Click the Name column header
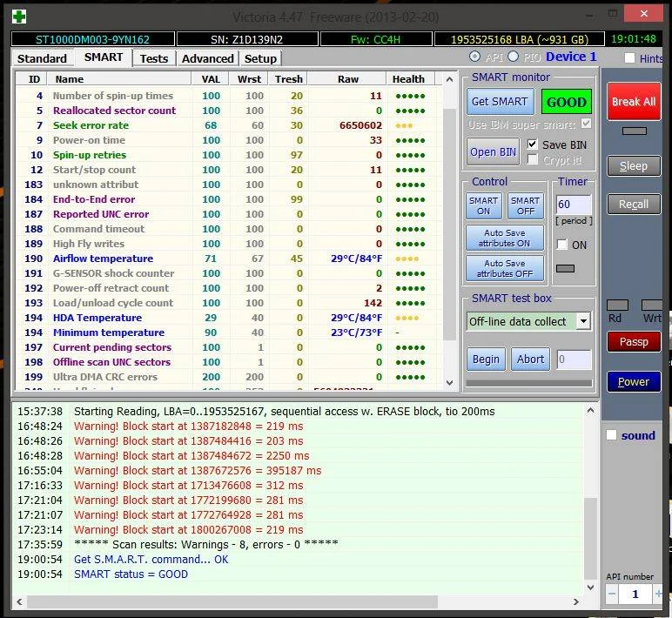Viewport: 672px width, 618px height. point(118,79)
